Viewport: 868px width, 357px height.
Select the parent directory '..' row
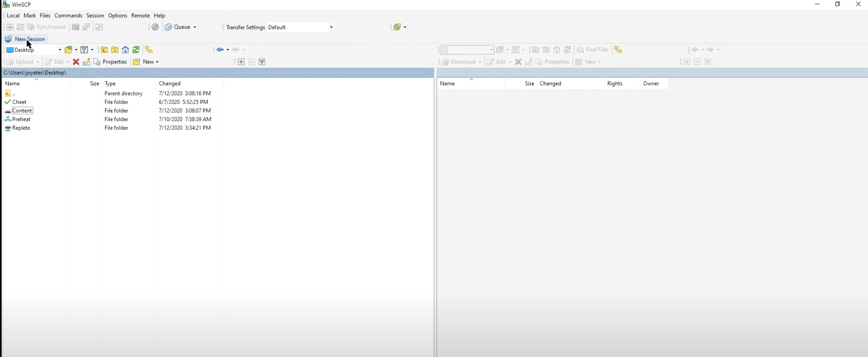(x=14, y=94)
